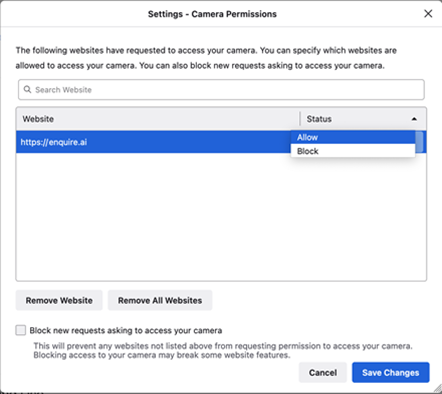442x394 pixels.
Task: Select the https://enquire.ai website row
Action: [153, 142]
